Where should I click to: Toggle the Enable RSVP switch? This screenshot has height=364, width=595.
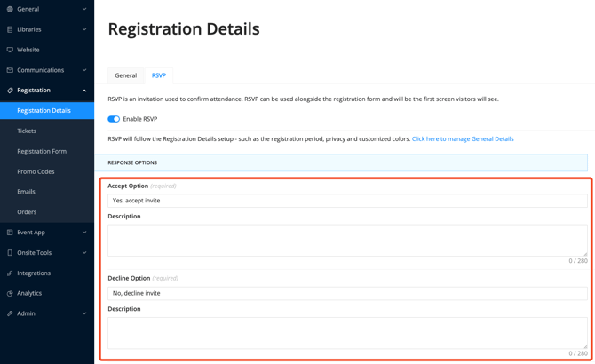click(x=114, y=119)
